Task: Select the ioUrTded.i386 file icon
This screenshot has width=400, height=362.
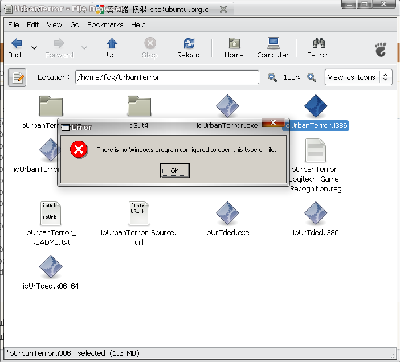Action: [315, 213]
